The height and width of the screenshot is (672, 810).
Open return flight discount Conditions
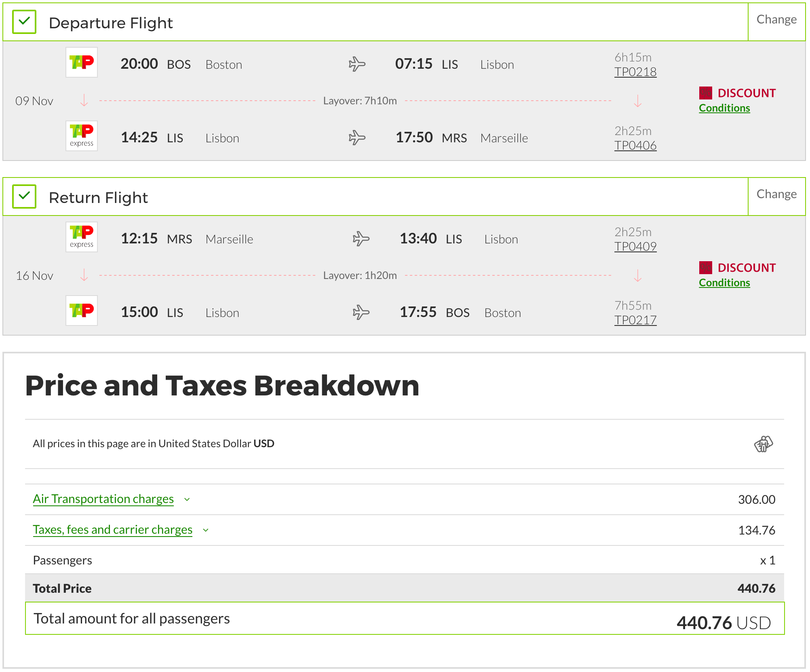pos(724,283)
